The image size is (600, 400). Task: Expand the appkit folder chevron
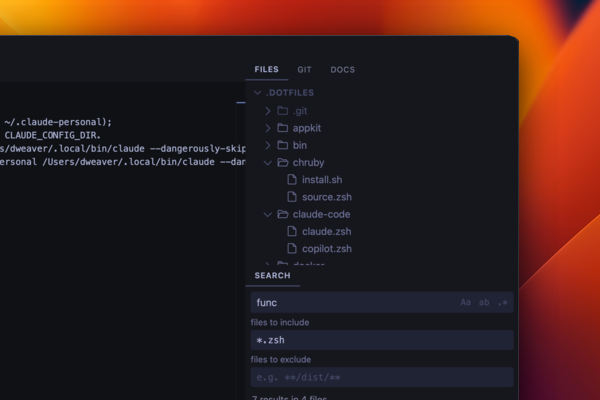[268, 128]
